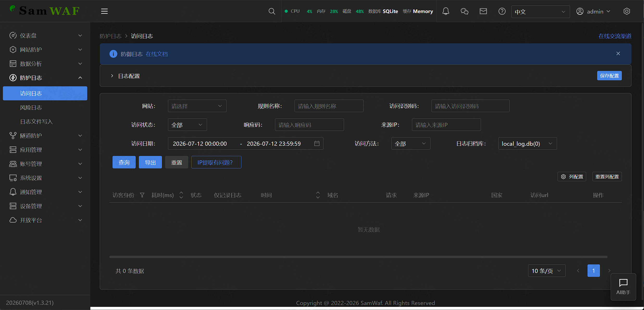Toggle the hamburger sidebar collapse icon
The width and height of the screenshot is (644, 310).
coord(104,11)
